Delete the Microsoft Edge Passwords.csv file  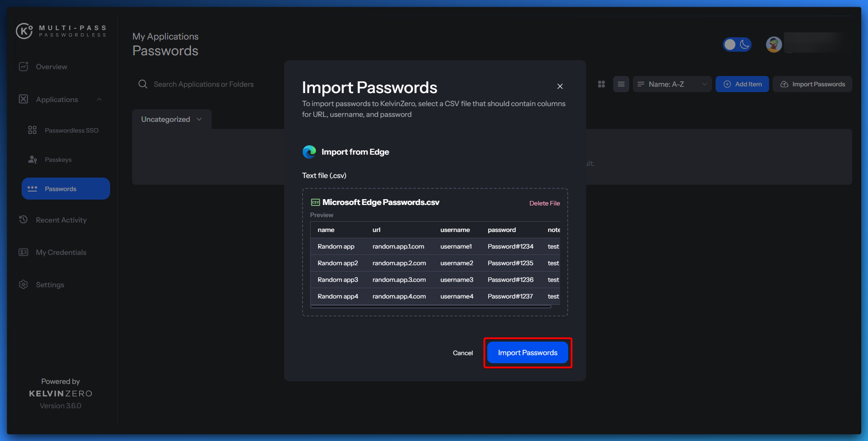[x=544, y=203]
